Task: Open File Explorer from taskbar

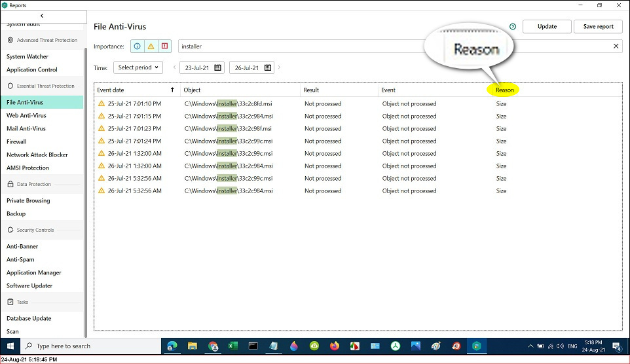Action: (x=193, y=346)
